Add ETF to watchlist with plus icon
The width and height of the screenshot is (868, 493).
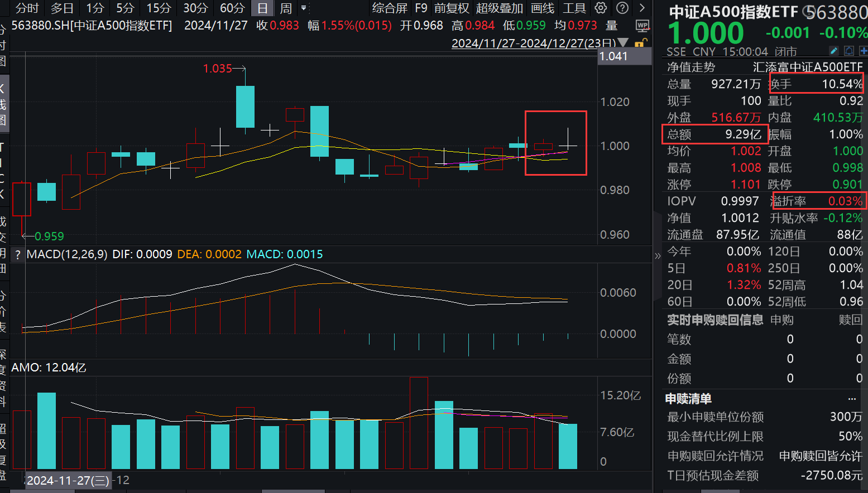[x=863, y=51]
